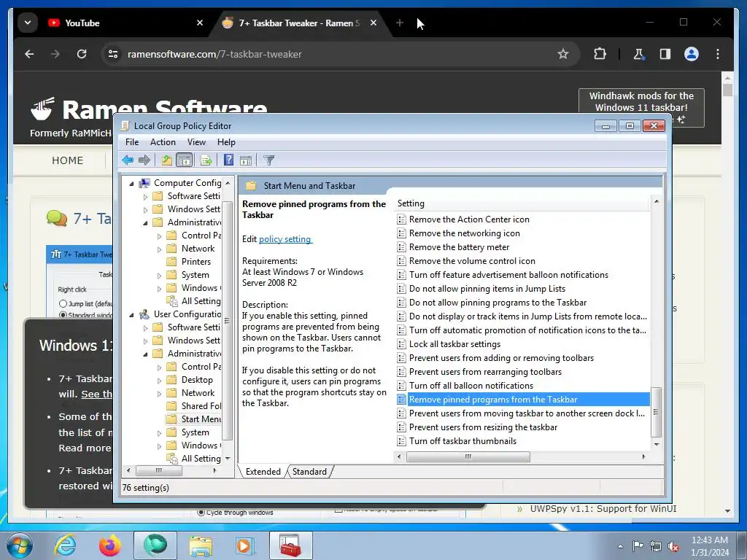Click the console tree vertical scrollbar
The image size is (747, 560).
pos(228,320)
